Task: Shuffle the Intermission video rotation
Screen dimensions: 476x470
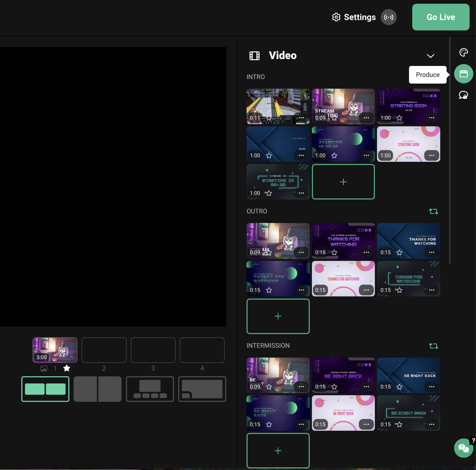Action: [x=434, y=346]
